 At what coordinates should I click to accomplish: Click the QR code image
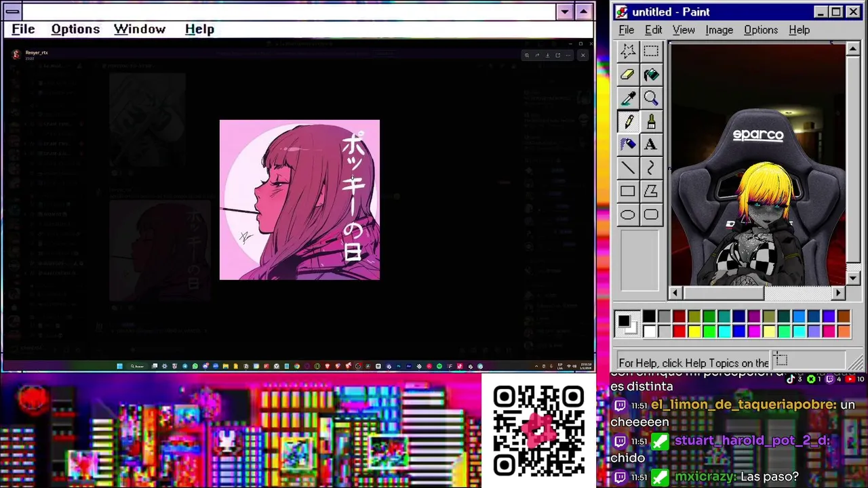point(539,430)
